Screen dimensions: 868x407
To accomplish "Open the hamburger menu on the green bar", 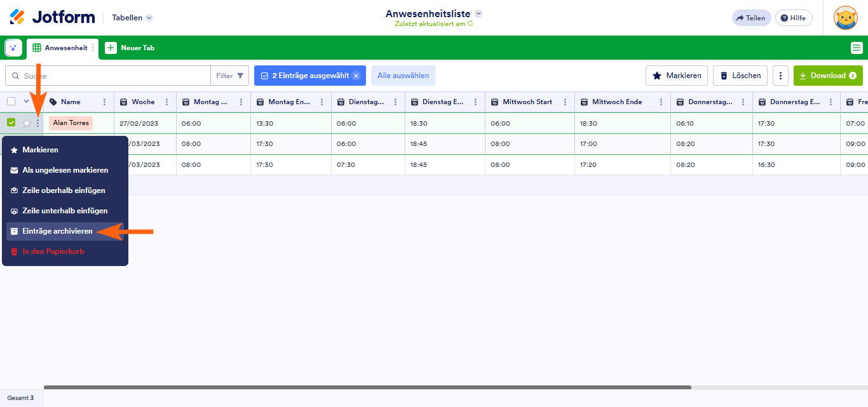I will pos(856,48).
